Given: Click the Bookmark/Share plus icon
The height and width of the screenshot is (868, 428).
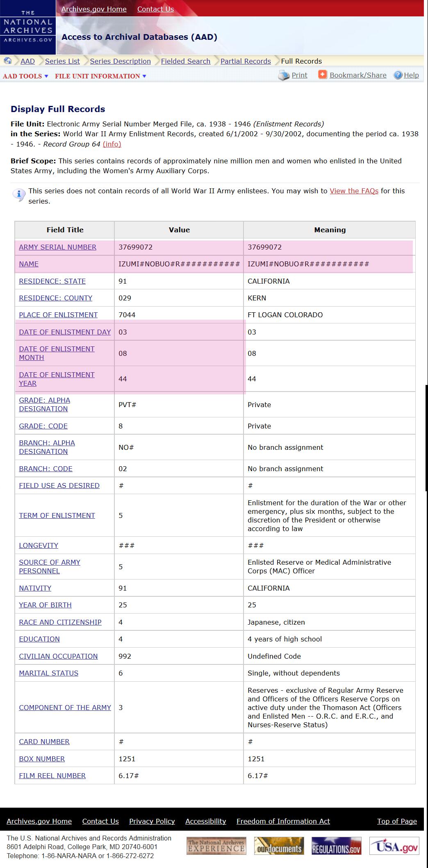Looking at the screenshot, I should [x=323, y=75].
